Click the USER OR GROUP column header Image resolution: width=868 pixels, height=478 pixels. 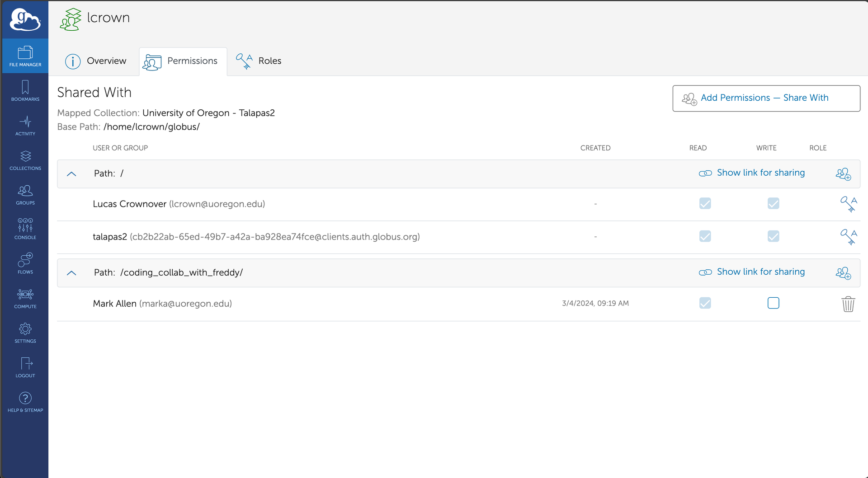(120, 148)
